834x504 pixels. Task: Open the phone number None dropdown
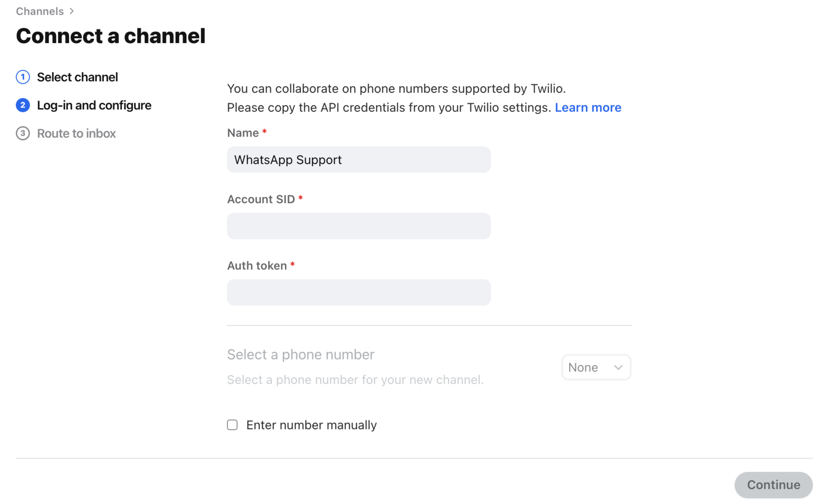(595, 367)
